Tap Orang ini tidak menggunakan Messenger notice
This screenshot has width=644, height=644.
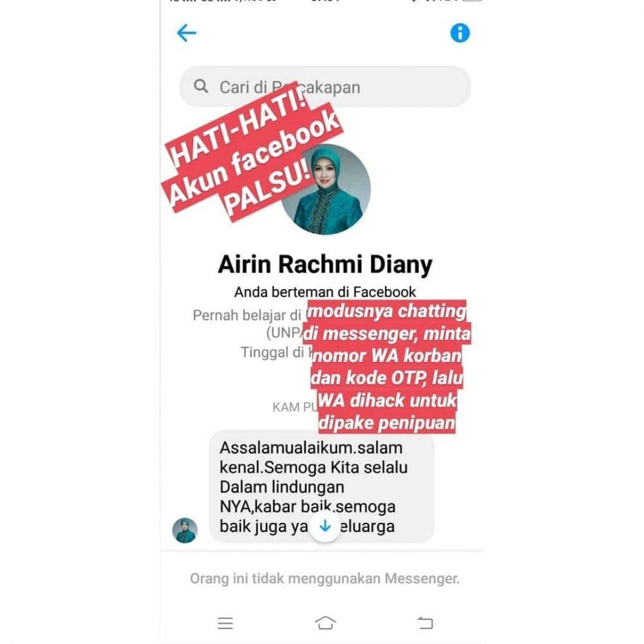point(325,578)
